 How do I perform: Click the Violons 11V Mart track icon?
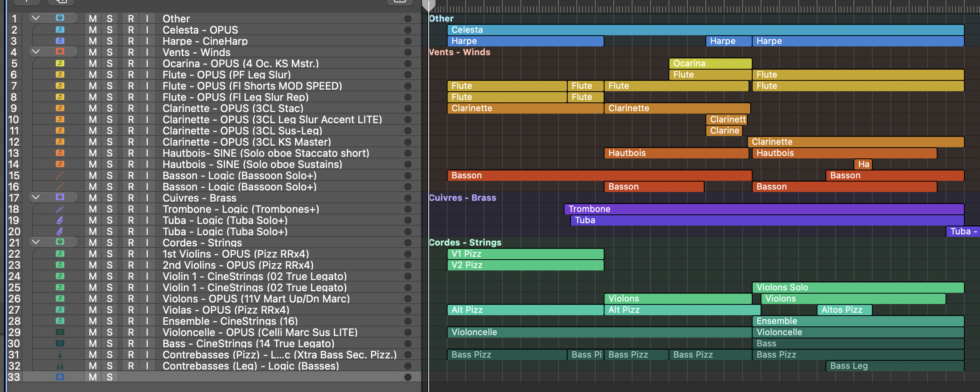pos(60,298)
